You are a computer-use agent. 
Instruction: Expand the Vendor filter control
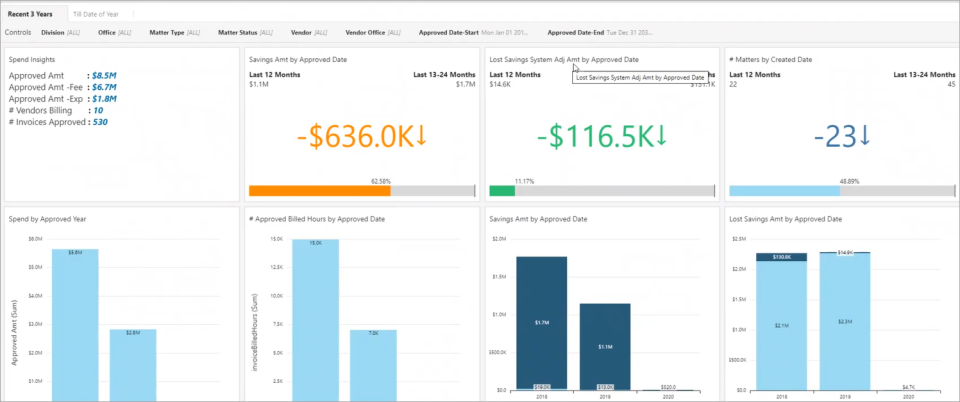[310, 32]
